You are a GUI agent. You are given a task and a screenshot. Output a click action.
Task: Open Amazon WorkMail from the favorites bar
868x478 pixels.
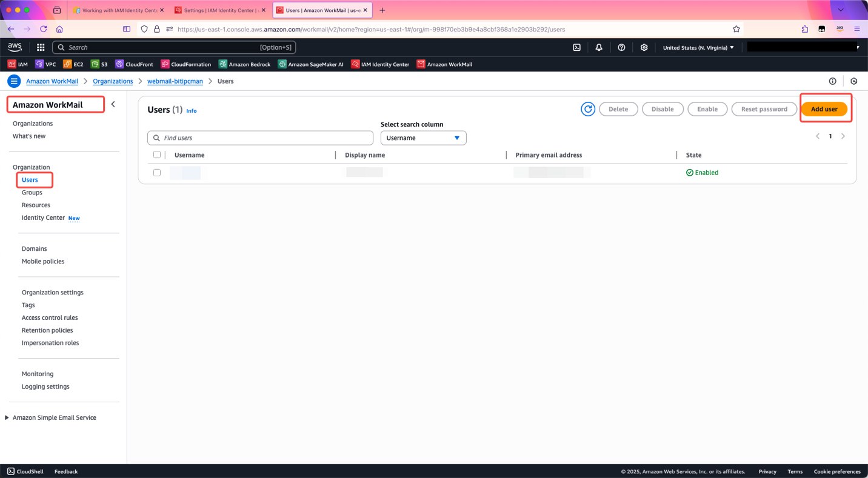click(x=444, y=64)
